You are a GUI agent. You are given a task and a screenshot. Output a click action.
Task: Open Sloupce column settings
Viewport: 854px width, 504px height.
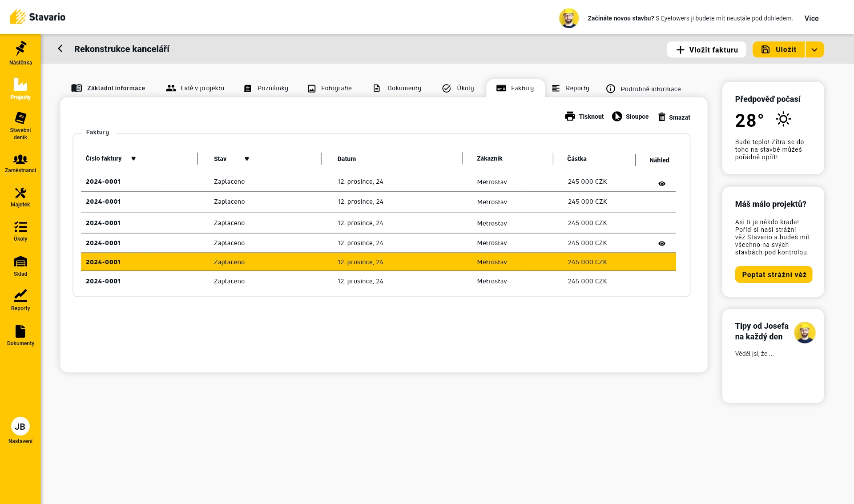click(x=630, y=117)
